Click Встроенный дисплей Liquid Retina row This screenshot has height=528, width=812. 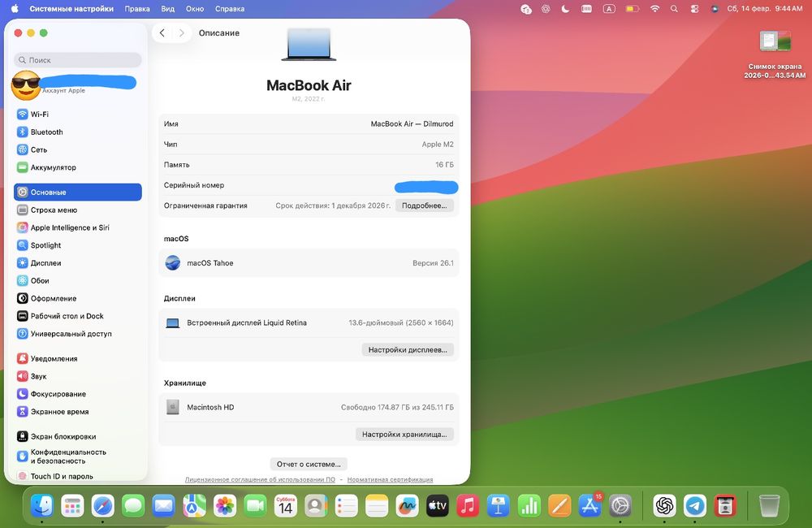309,322
